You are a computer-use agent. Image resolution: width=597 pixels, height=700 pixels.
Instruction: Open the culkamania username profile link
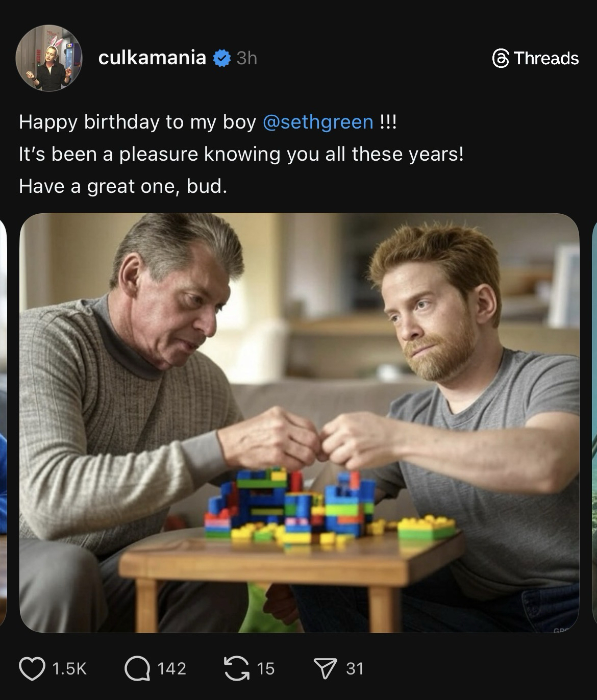click(152, 58)
